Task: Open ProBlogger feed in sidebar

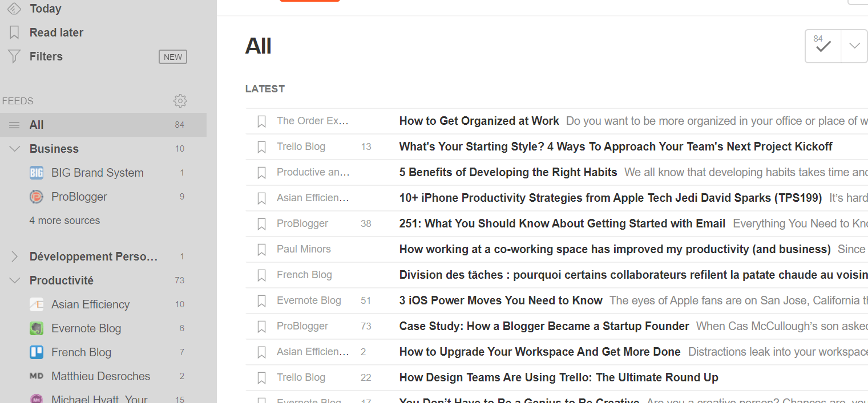Action: 79,197
